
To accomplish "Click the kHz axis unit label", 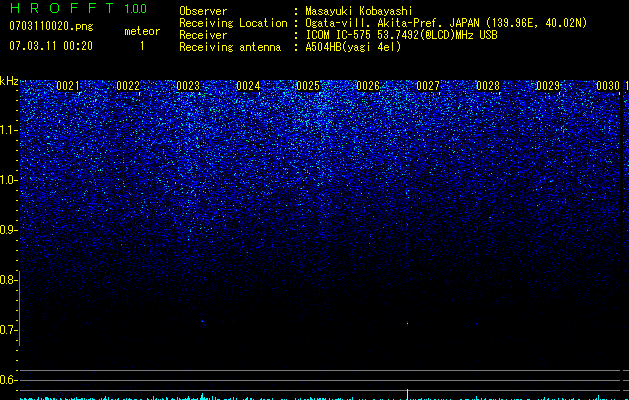I will pyautogui.click(x=9, y=81).
